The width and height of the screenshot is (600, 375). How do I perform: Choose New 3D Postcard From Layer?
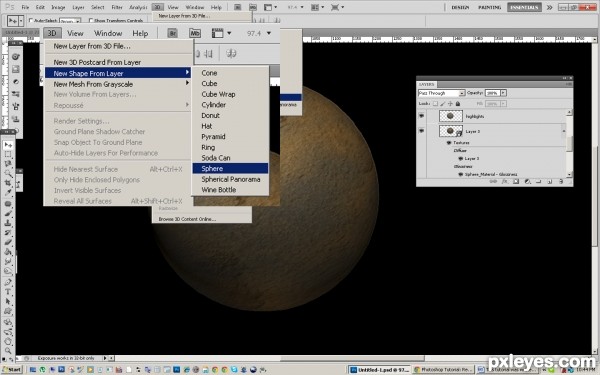pos(118,62)
